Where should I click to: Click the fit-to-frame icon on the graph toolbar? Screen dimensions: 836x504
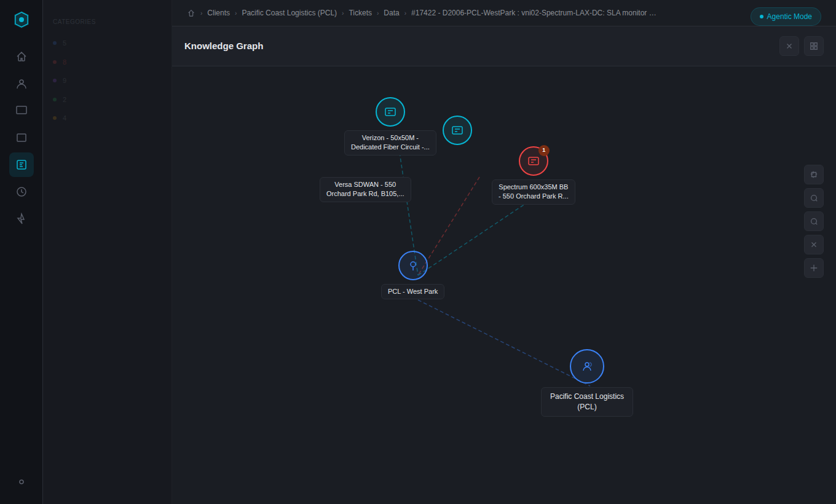(x=813, y=174)
